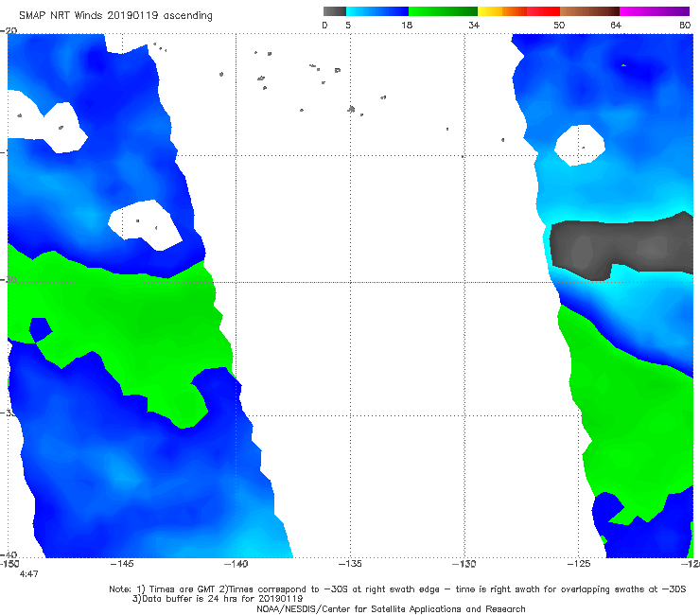Click the longitude label '-140'
Image resolution: width=700 pixels, height=615 pixels.
236,564
